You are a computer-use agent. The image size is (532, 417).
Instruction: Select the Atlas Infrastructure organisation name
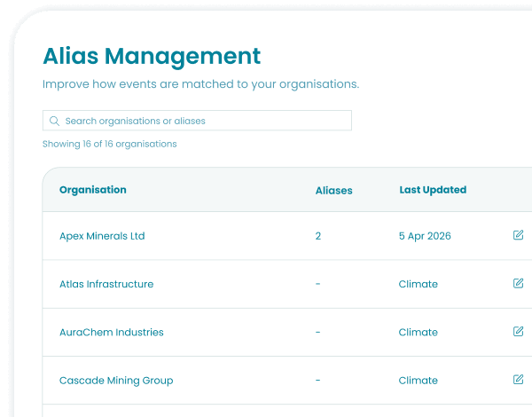coord(106,284)
